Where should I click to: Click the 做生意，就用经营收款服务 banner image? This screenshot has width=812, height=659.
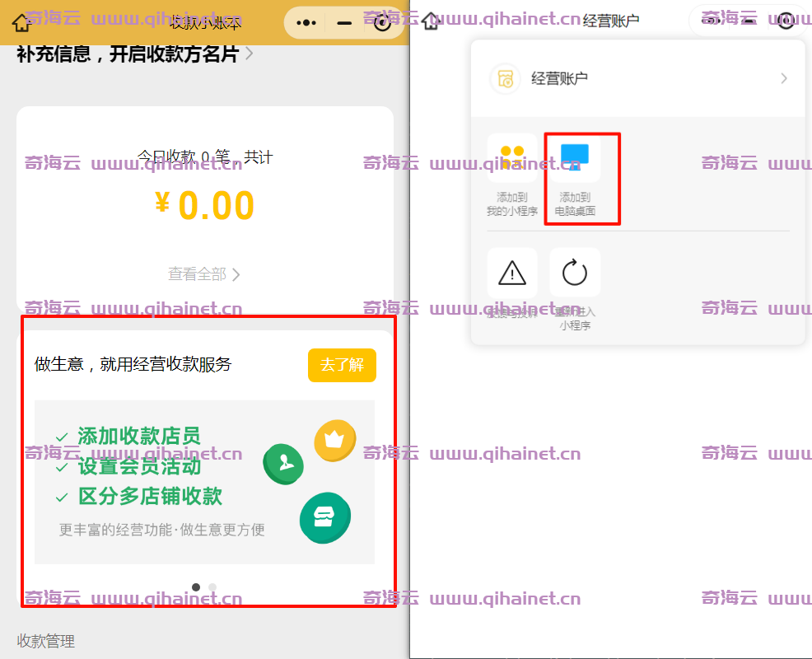pos(204,482)
